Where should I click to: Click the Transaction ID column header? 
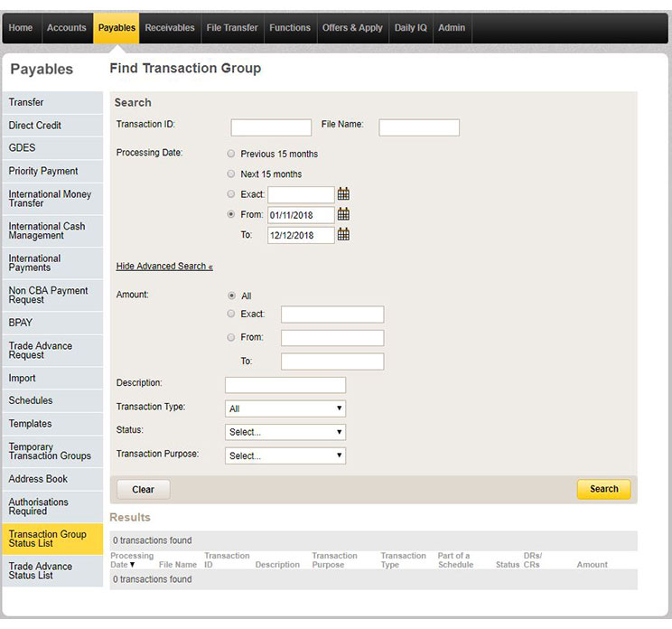227,560
